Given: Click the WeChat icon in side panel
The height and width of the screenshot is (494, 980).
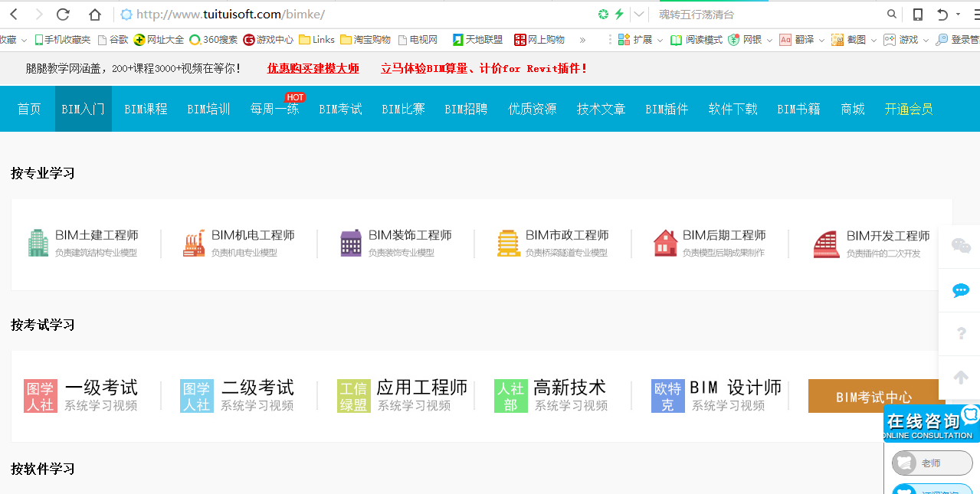Looking at the screenshot, I should pos(961,246).
